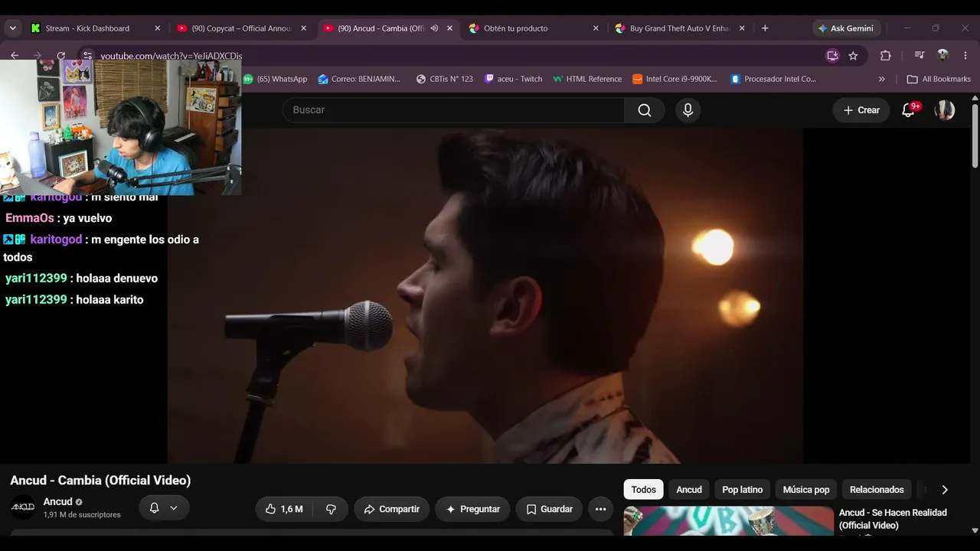
Task: Close the Stream - Kick Dashboard tab
Action: click(158, 28)
